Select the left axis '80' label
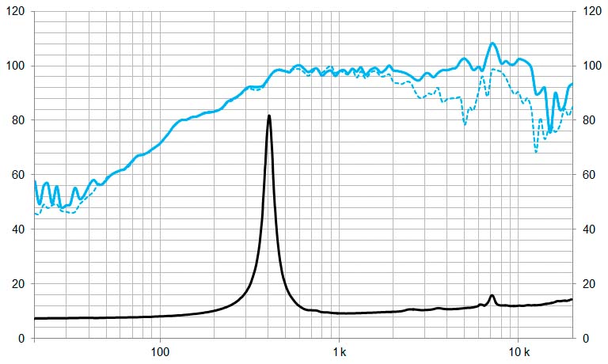 point(18,120)
